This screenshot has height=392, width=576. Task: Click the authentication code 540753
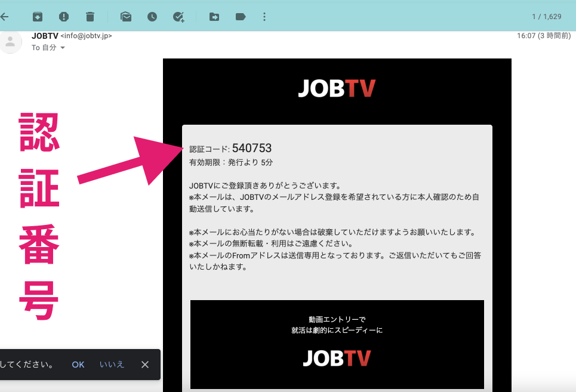tap(252, 148)
